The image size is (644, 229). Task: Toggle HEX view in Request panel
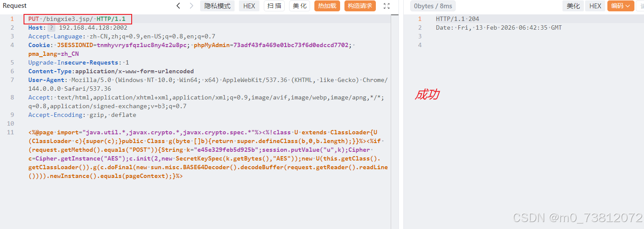point(249,6)
